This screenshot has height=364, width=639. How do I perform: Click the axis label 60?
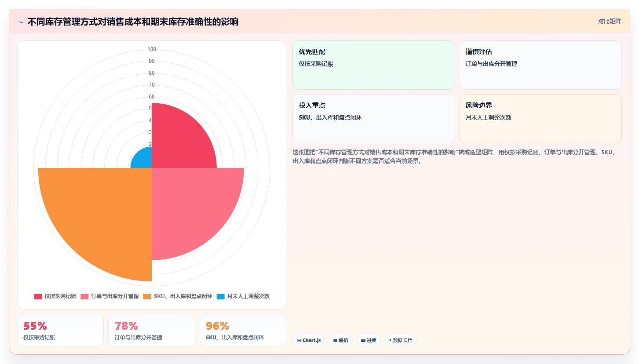[x=152, y=97]
